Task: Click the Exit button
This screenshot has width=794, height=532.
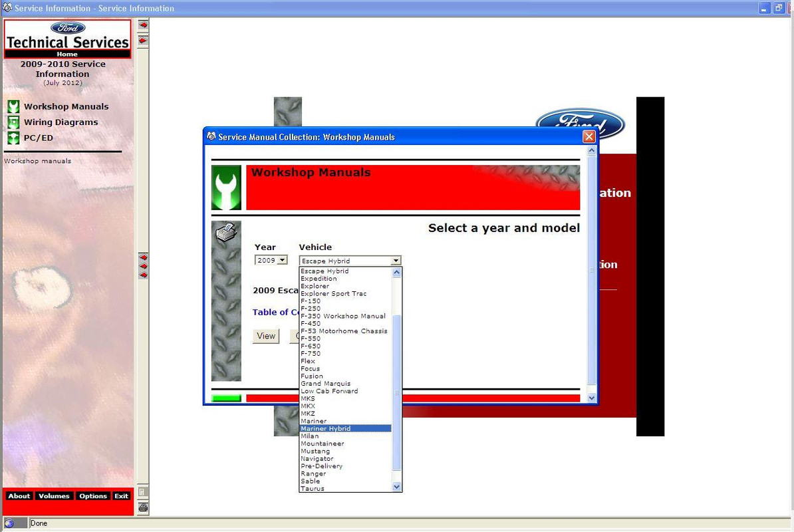Action: pyautogui.click(x=121, y=496)
